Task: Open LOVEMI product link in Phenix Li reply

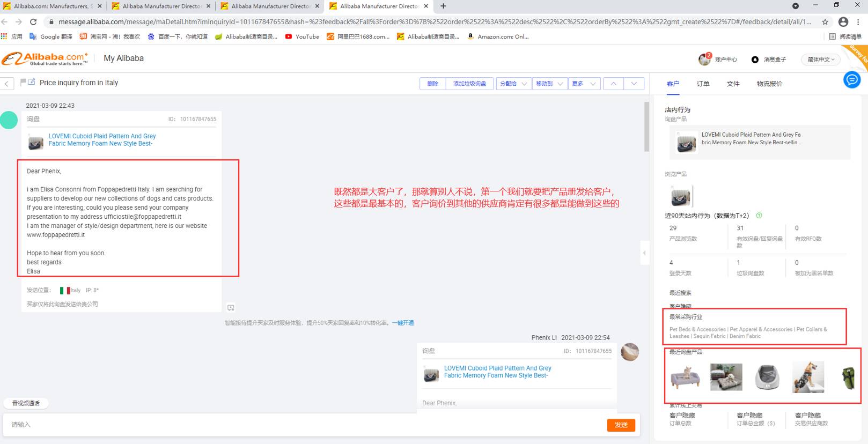Action: pos(497,372)
